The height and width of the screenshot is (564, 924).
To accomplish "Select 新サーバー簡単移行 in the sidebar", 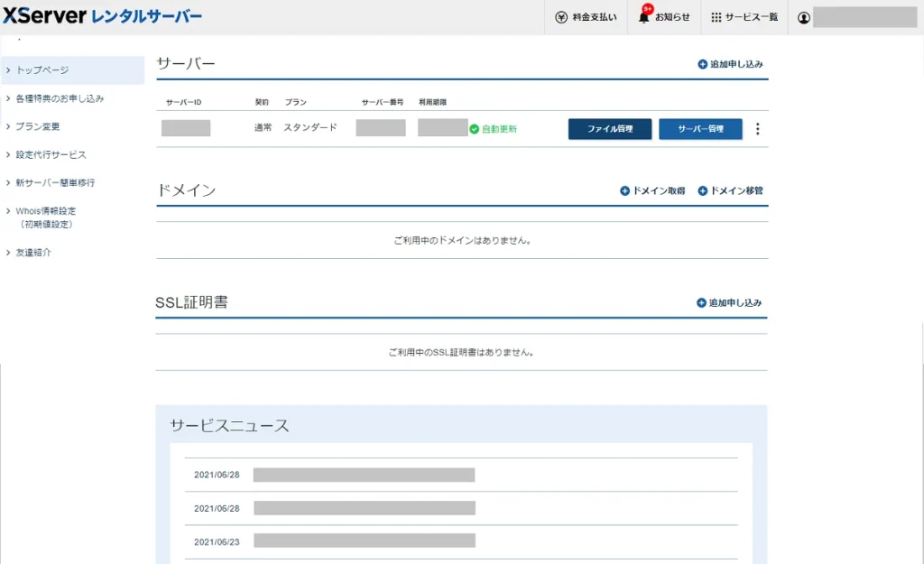I will click(x=55, y=182).
